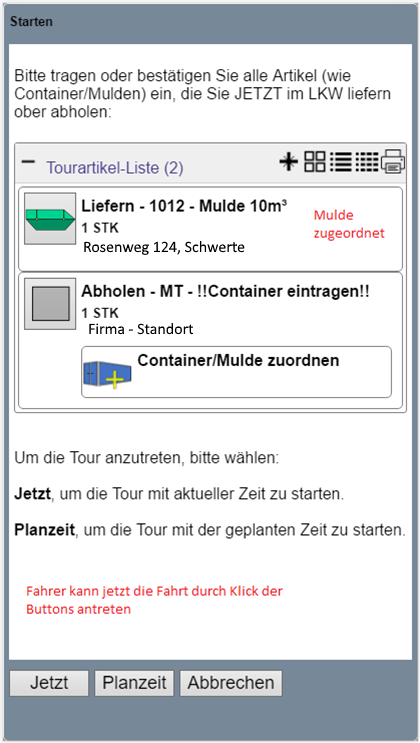Click Firma - Standort text
This screenshot has height=743, width=420.
coord(141,329)
